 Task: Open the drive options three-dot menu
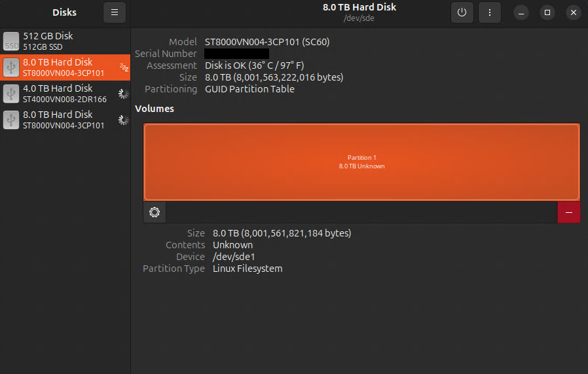point(490,12)
